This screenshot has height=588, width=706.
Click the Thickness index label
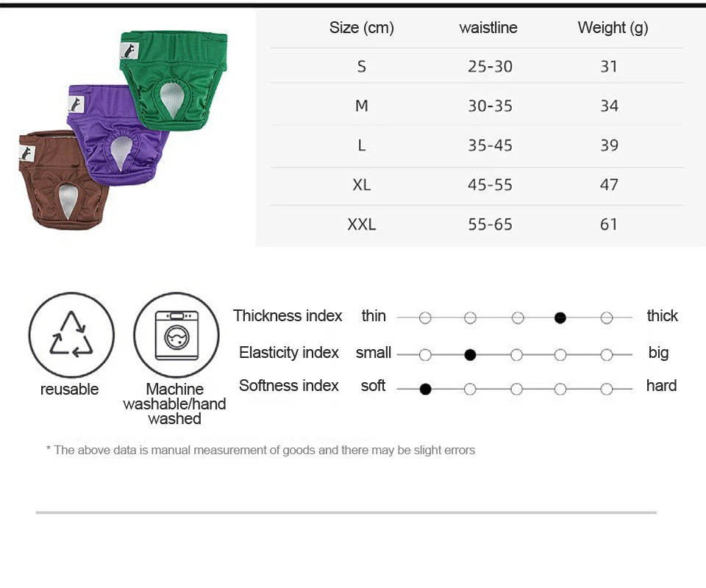pos(288,316)
